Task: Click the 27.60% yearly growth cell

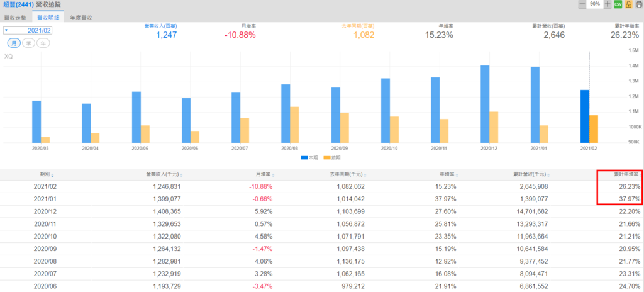Action: [x=446, y=211]
